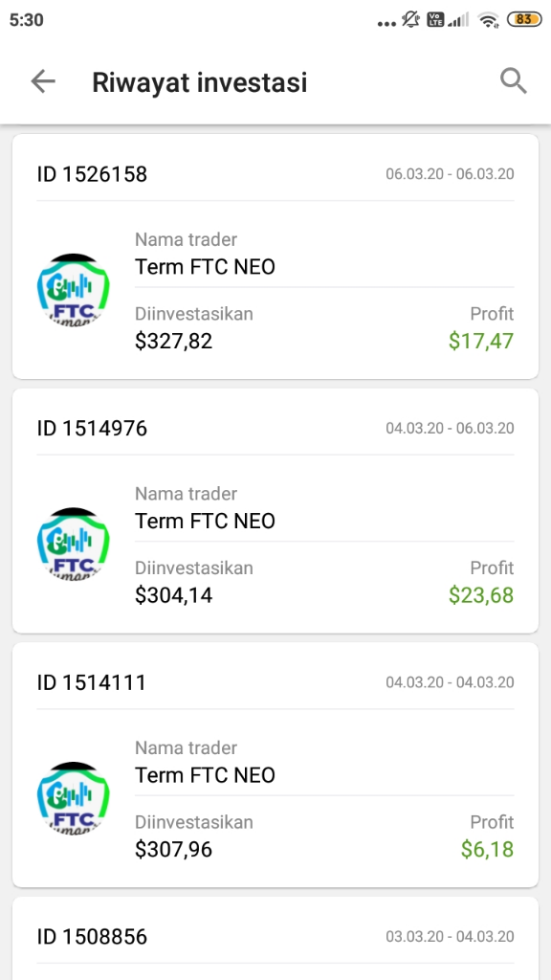Open the search magnifier icon

(x=514, y=81)
